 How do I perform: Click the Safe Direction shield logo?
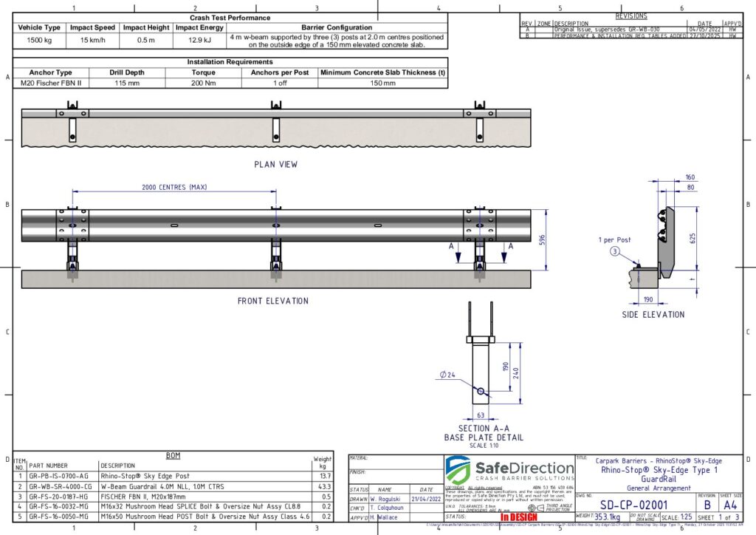point(458,470)
